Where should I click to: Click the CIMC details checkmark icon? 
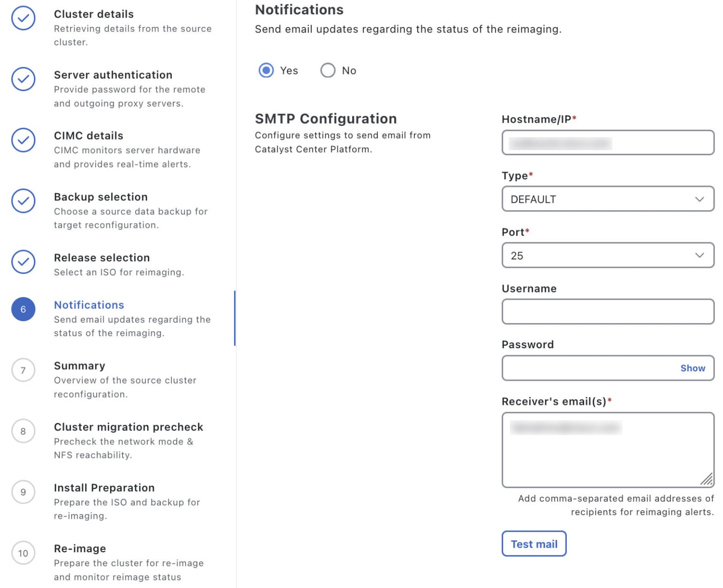tap(23, 140)
